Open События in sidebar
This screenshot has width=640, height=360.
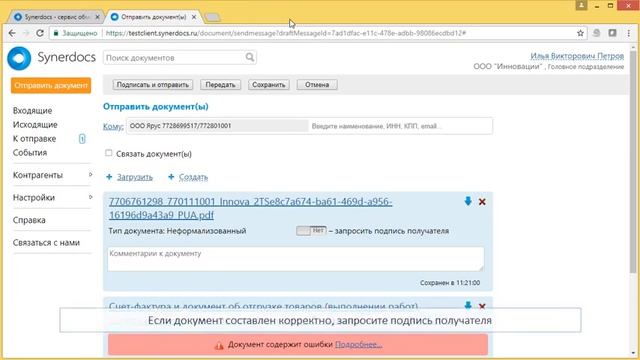pyautogui.click(x=30, y=153)
